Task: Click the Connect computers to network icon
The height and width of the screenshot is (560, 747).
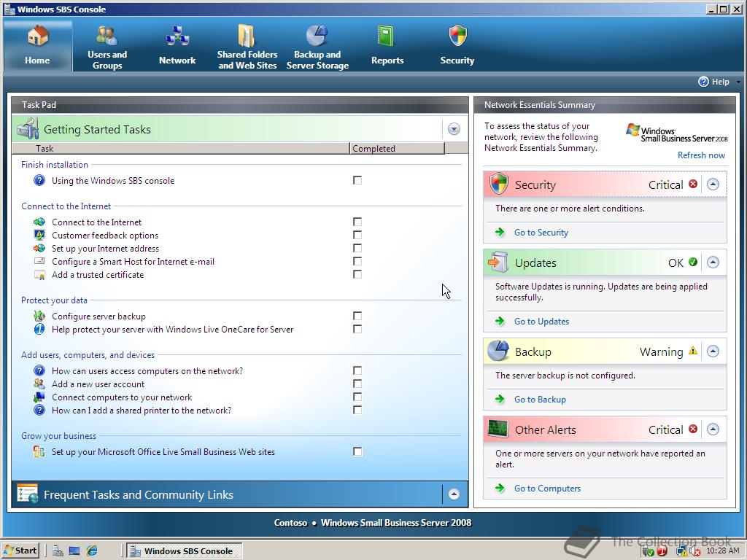Action: tap(39, 397)
